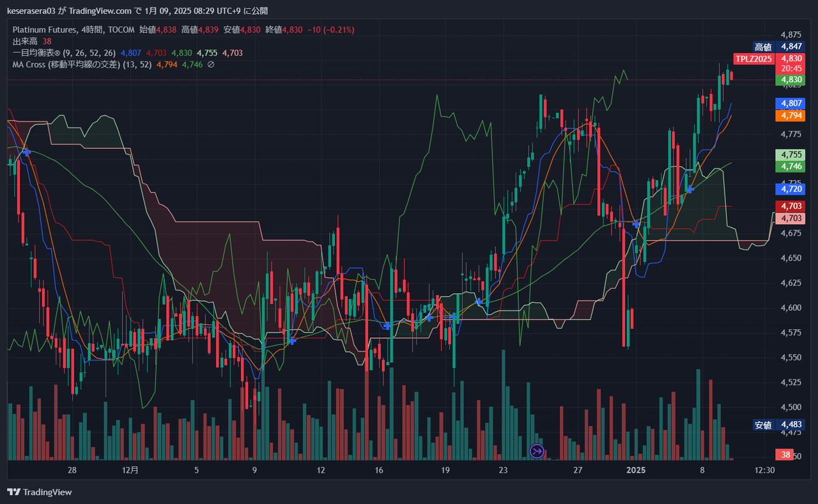Click the green 4,830 price axis label
The height and width of the screenshot is (504, 818).
coord(789,80)
